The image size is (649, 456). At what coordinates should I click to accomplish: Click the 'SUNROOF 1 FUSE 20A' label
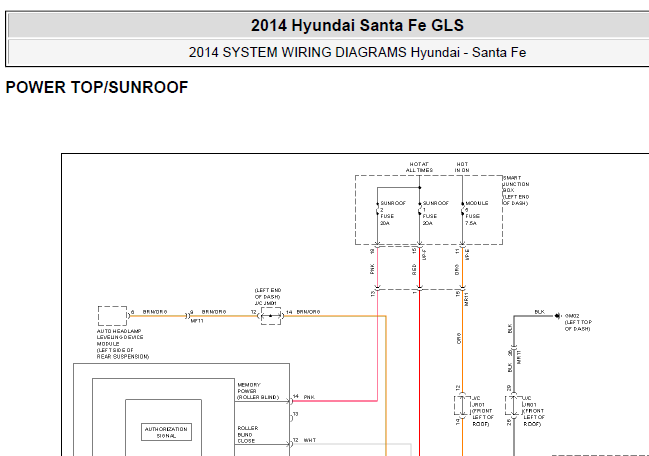(x=435, y=213)
